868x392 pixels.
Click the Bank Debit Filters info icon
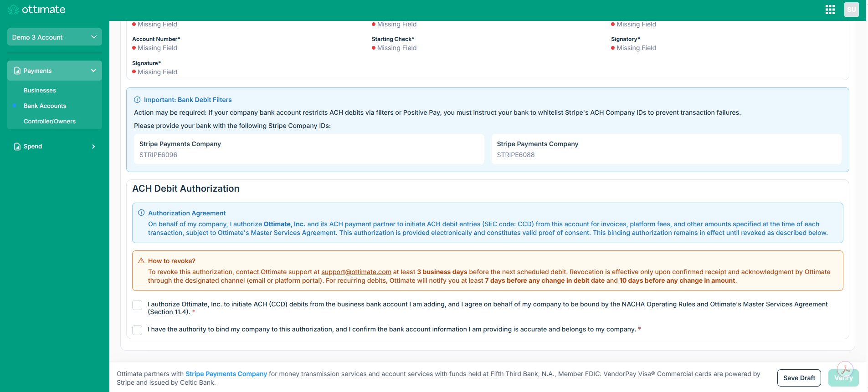point(137,100)
